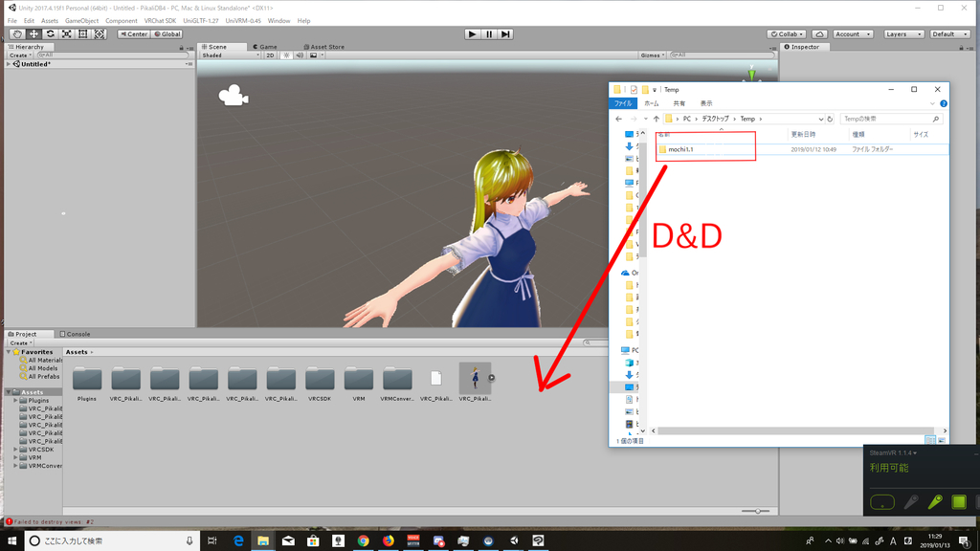Switch to the Console tab

click(x=75, y=334)
